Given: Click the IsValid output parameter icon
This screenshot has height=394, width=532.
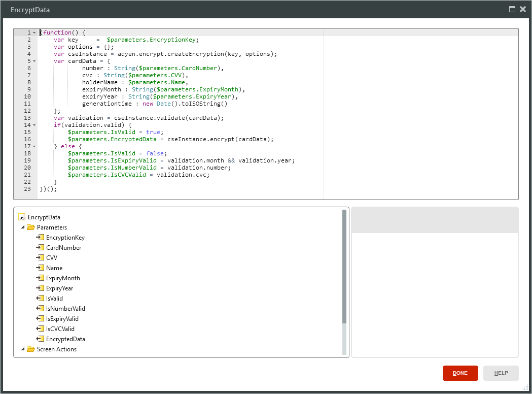Looking at the screenshot, I should point(40,299).
